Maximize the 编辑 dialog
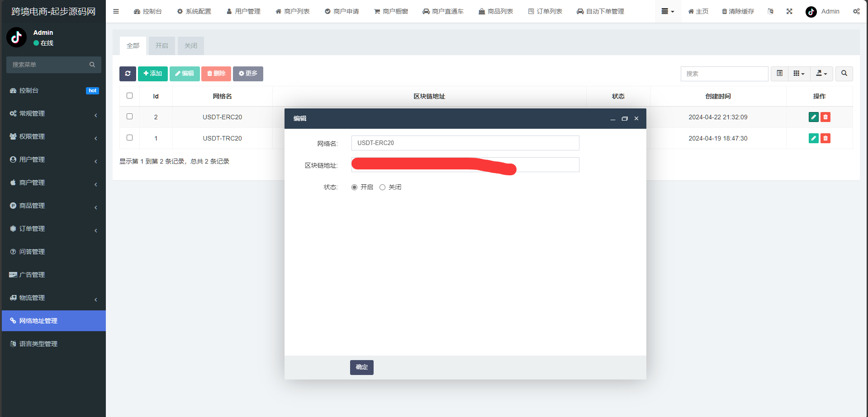868x417 pixels. (x=625, y=119)
